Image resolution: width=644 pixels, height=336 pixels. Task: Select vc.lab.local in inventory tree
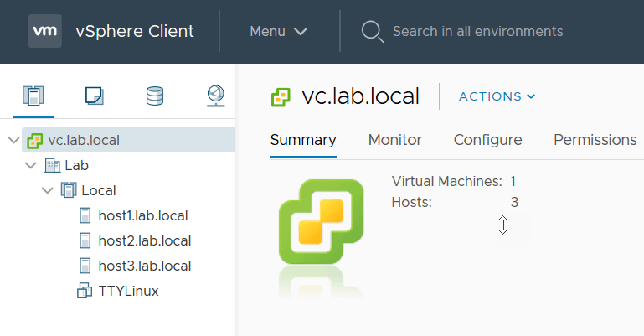[84, 141]
